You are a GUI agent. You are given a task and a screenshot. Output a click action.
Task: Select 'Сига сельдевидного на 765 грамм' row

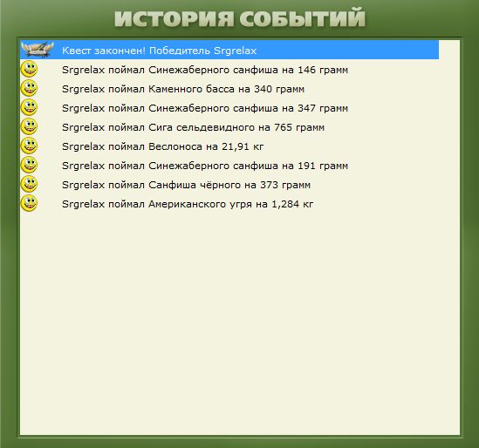click(x=229, y=127)
